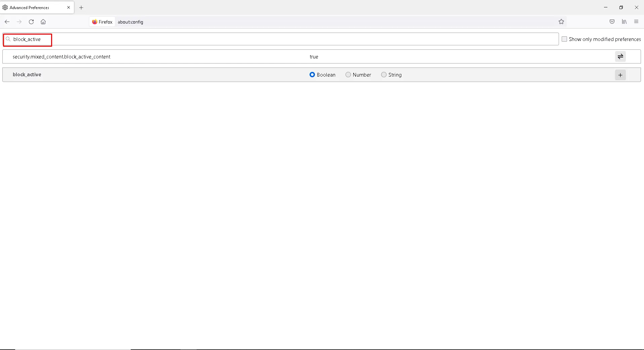Viewport: 644px width, 350px height.
Task: Select the Boolean radio option
Action: point(312,75)
